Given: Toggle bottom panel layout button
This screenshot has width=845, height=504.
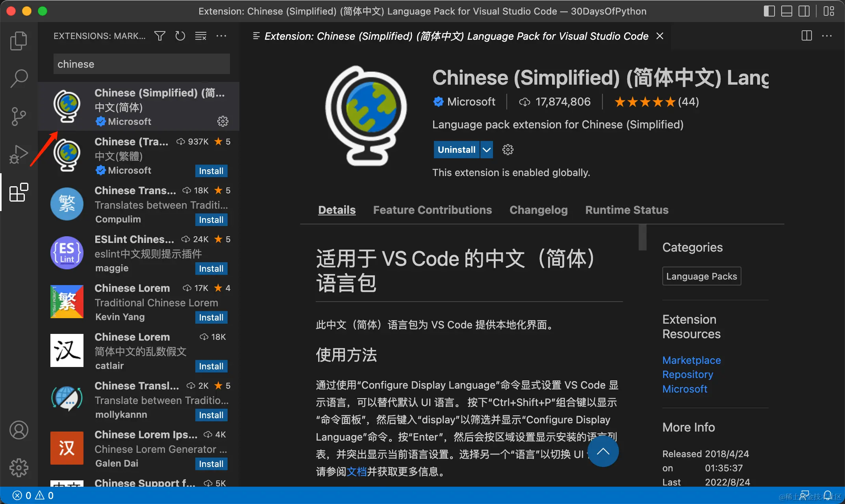Looking at the screenshot, I should point(786,11).
